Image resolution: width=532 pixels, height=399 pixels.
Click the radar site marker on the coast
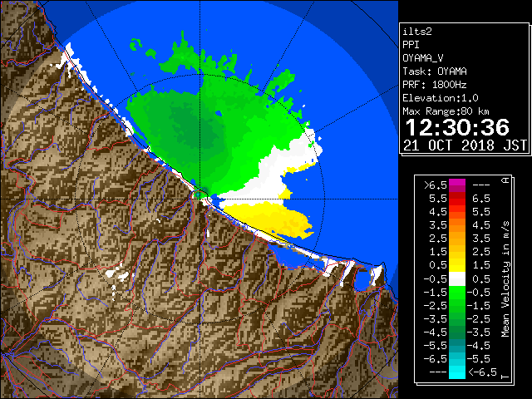coord(198,195)
